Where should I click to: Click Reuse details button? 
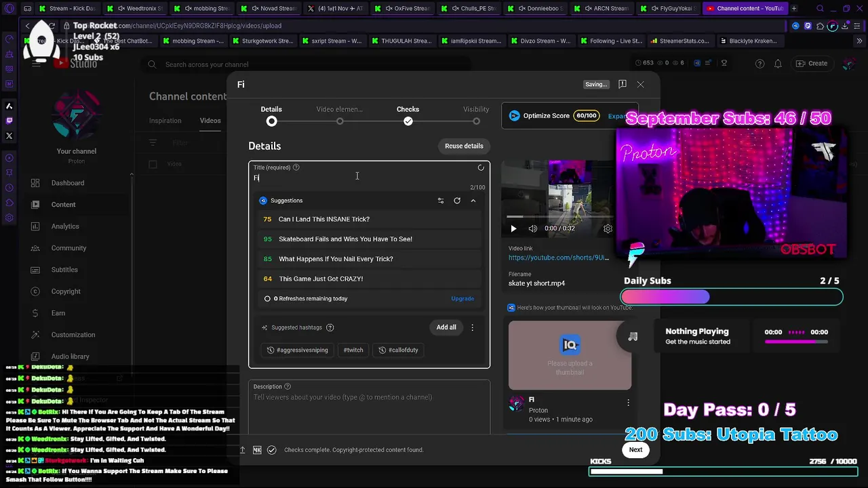tap(464, 146)
